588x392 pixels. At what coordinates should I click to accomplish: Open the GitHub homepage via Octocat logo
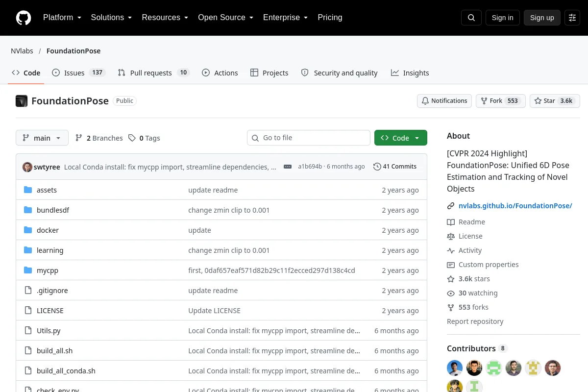click(24, 18)
